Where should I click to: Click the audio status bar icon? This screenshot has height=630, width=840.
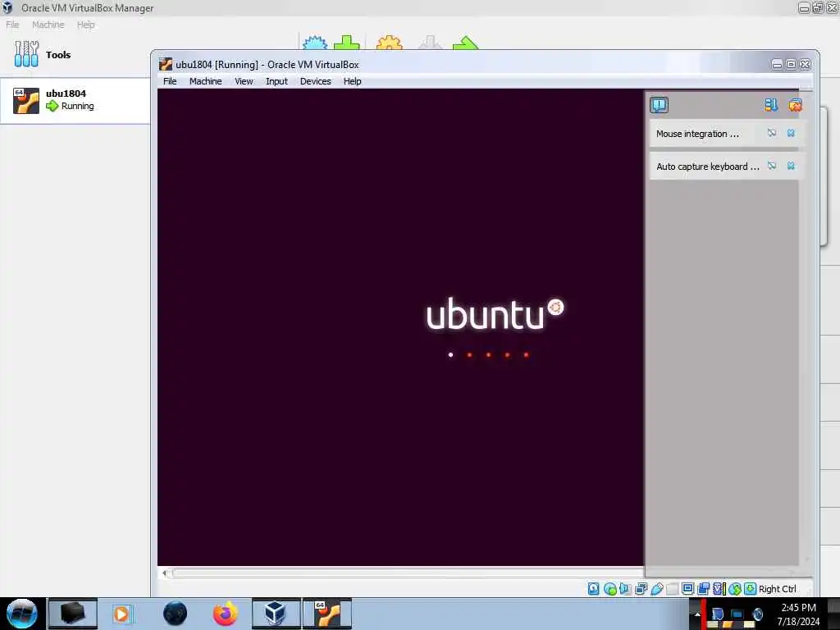625,589
